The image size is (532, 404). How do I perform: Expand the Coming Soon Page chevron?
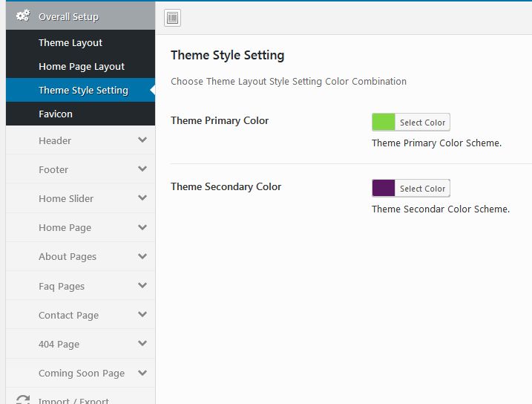pyautogui.click(x=142, y=372)
